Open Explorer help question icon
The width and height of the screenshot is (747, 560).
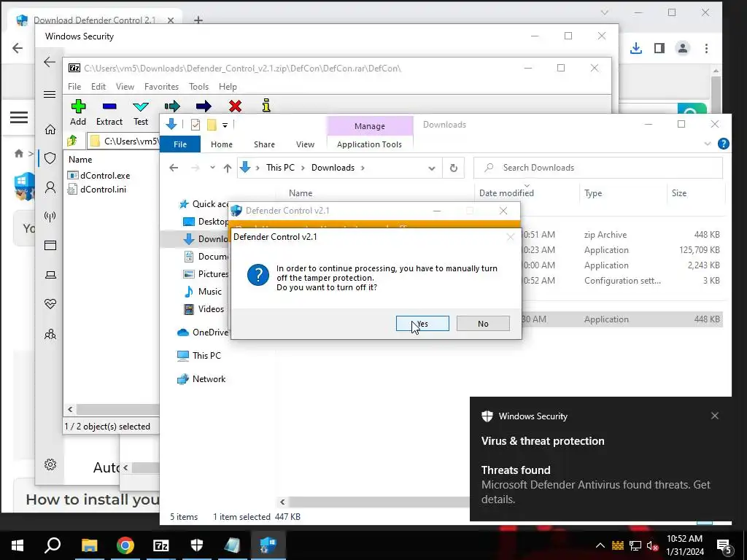(723, 144)
